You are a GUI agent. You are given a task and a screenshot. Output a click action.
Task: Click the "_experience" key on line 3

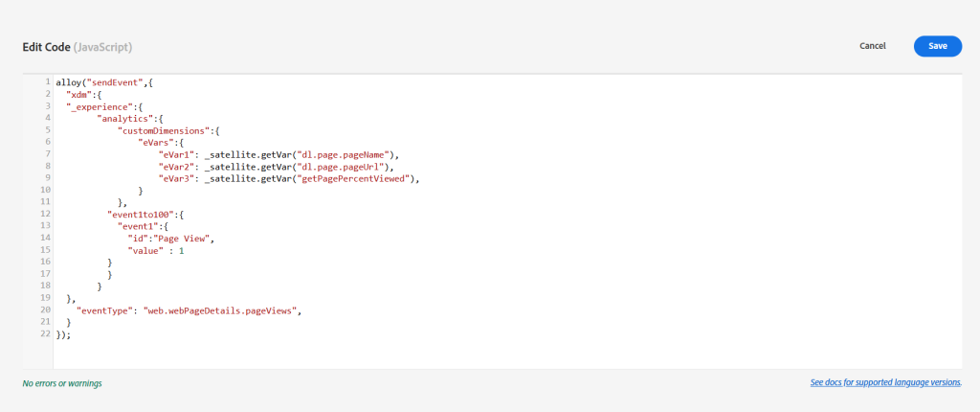click(100, 107)
